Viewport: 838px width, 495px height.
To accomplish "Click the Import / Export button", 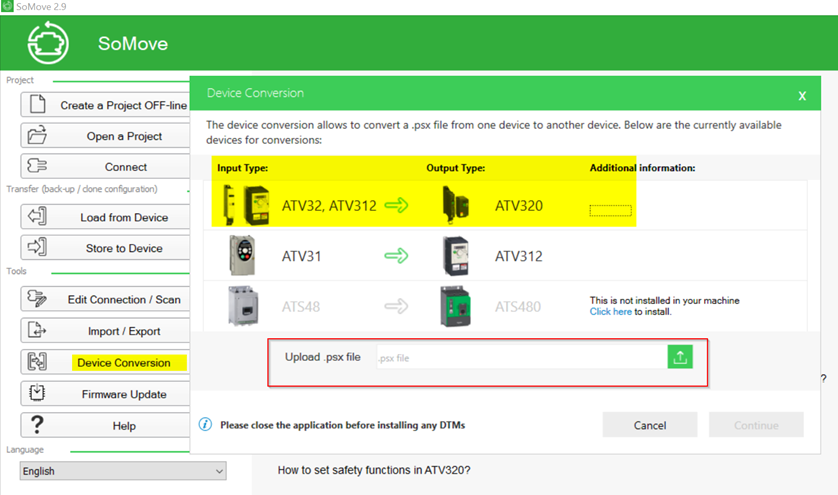I will pyautogui.click(x=105, y=331).
